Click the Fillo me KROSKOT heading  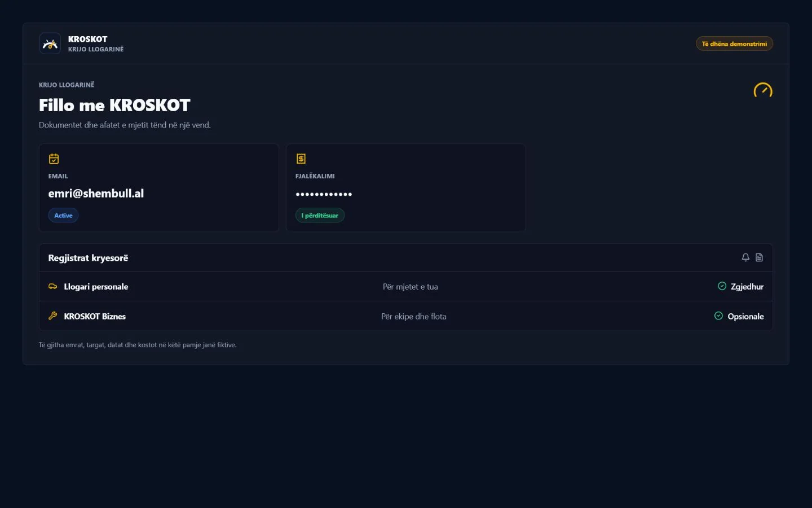(x=114, y=105)
